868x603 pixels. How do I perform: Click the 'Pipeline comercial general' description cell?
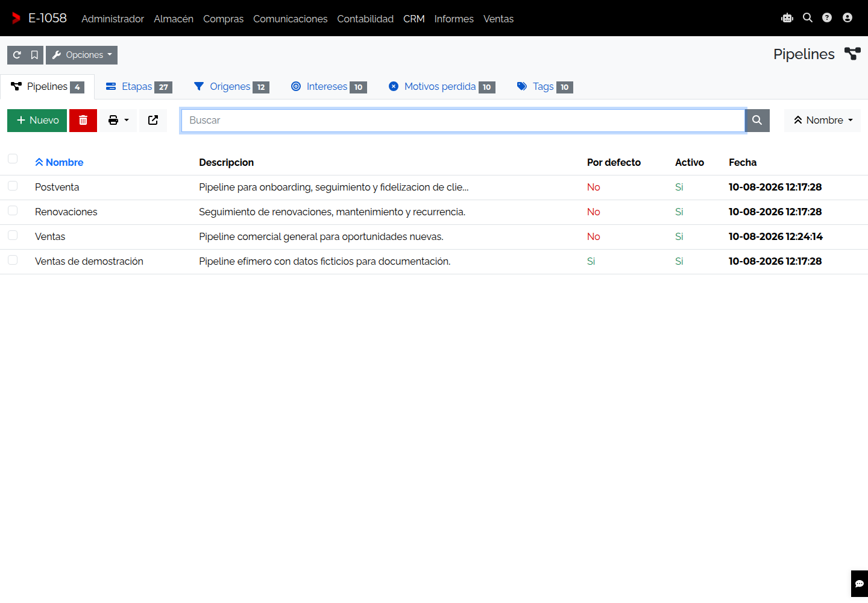[321, 236]
